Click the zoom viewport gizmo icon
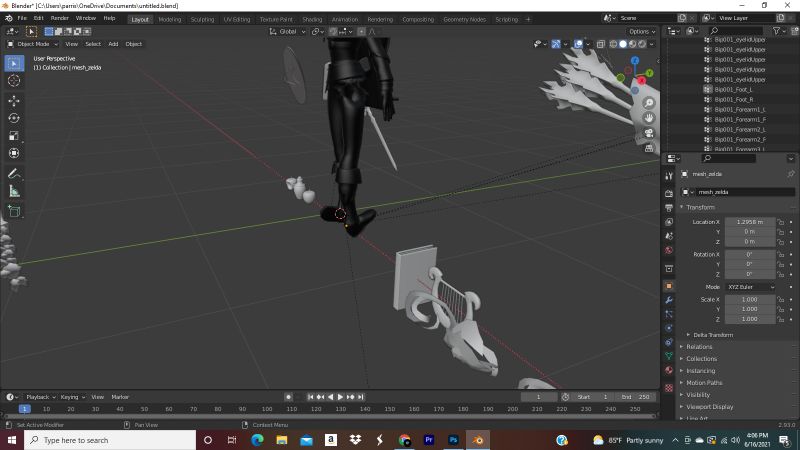Image resolution: width=800 pixels, height=450 pixels. click(648, 103)
